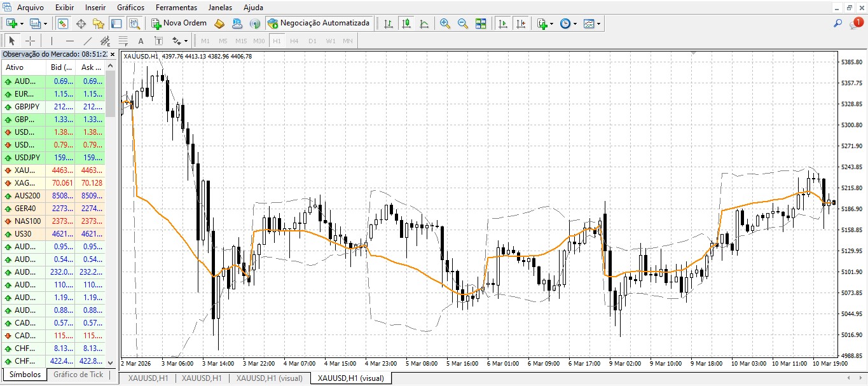Expand the new chart dropdown arrow

click(x=22, y=24)
